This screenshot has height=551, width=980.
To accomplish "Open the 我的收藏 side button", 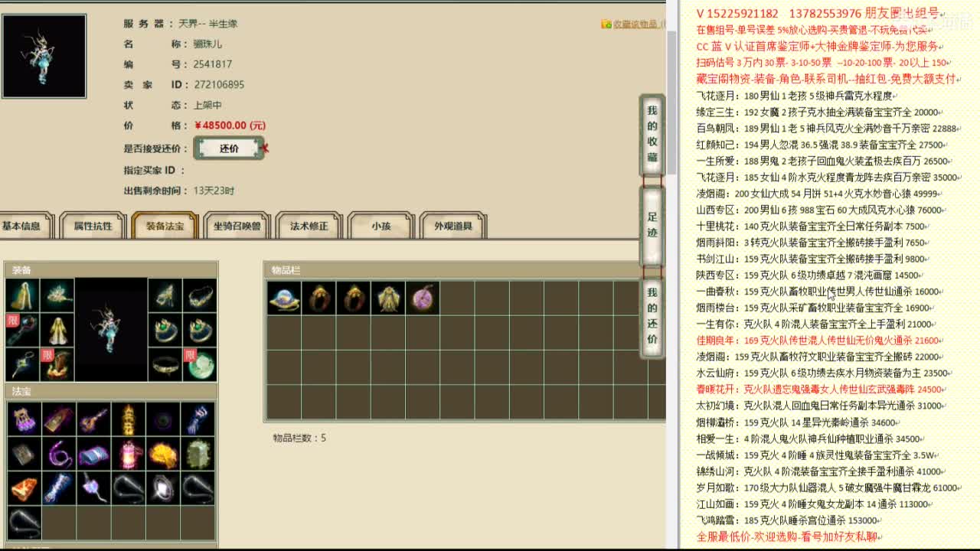I will [x=652, y=135].
